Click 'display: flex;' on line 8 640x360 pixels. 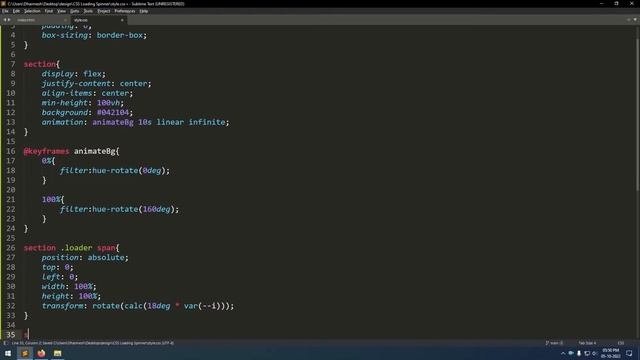73,74
